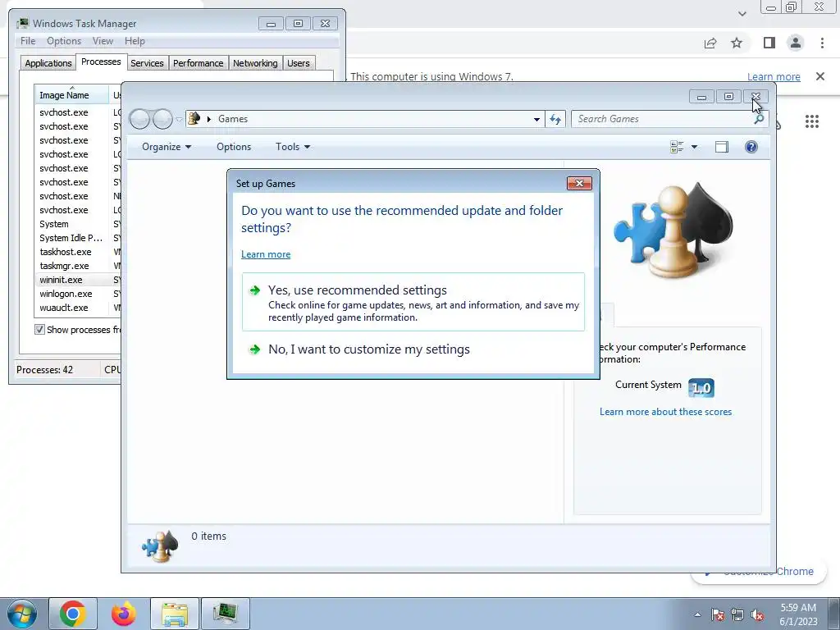Select the taskhost.exe process row
Viewport: 840px width, 630px height.
[x=78, y=252]
